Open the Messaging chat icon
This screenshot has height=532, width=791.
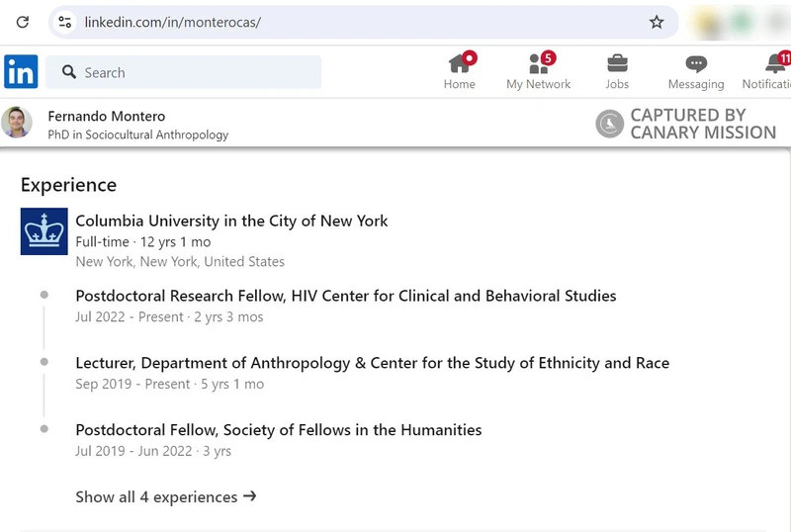coord(696,64)
